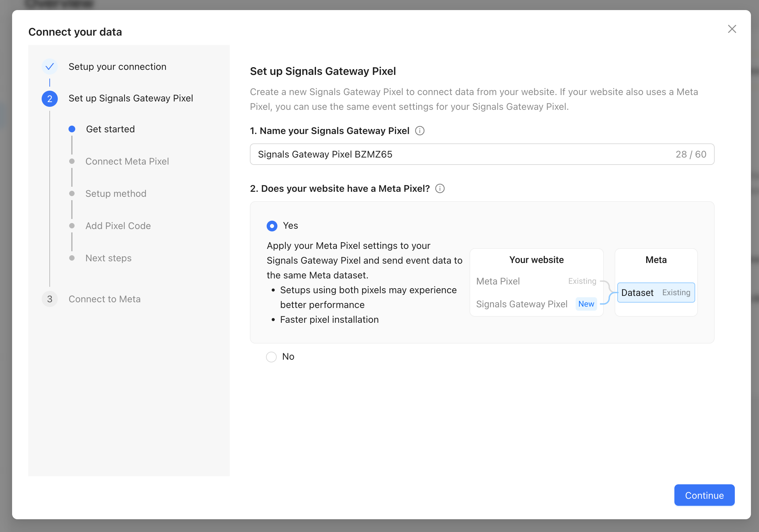Click the step 3 numbered circle
Viewport: 759px width, 532px height.
click(50, 299)
